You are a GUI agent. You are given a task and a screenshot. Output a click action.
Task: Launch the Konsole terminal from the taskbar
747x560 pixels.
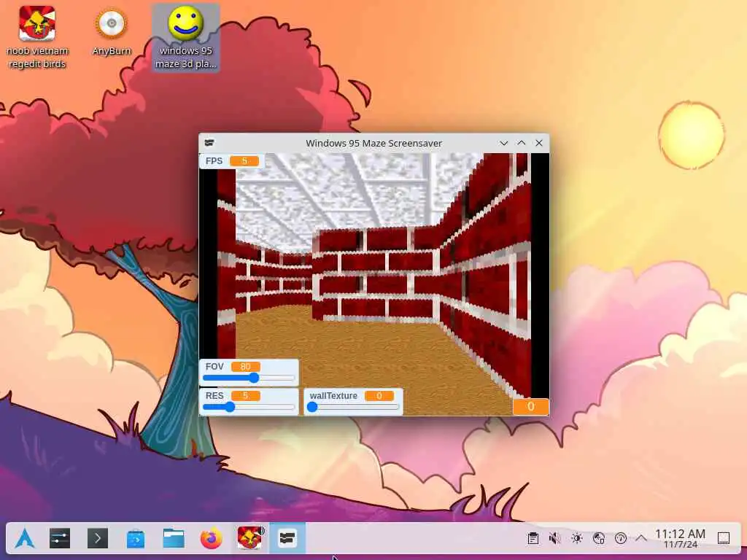pyautogui.click(x=98, y=539)
